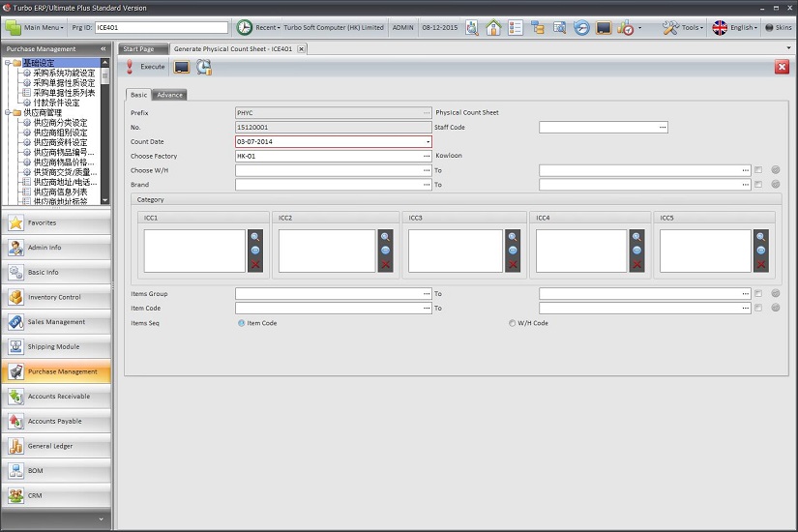This screenshot has width=798, height=532.
Task: Open the Recent dropdown
Action: (268, 27)
